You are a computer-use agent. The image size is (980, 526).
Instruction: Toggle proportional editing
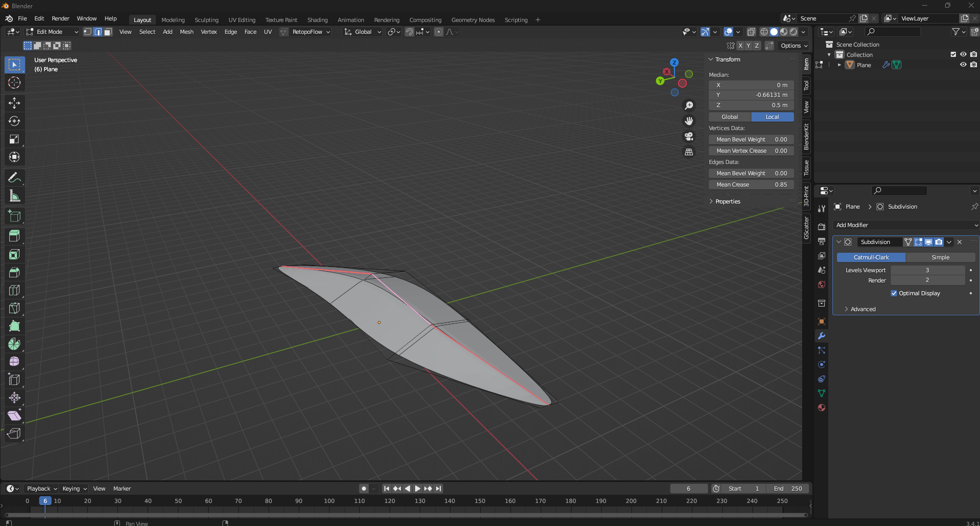(x=439, y=32)
